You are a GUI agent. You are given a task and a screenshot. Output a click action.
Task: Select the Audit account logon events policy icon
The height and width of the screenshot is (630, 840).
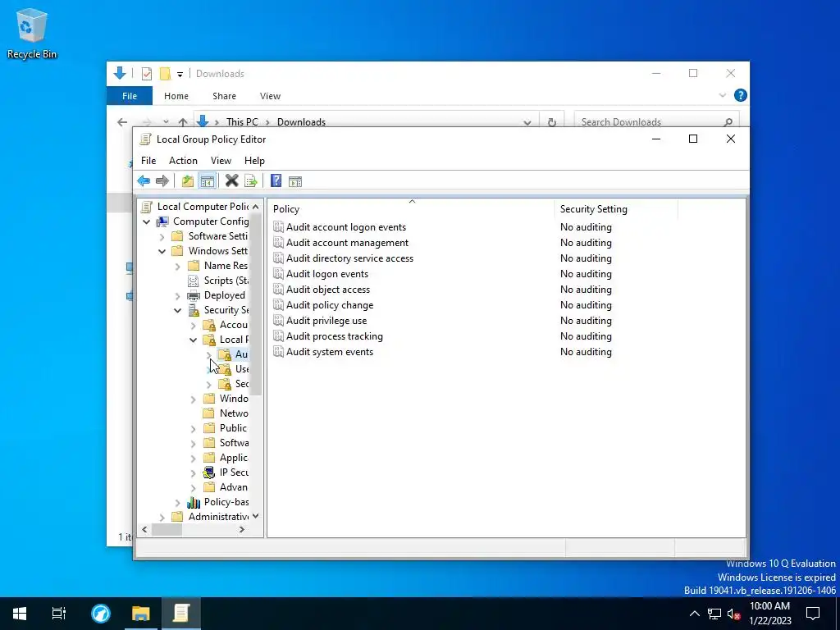(x=278, y=227)
